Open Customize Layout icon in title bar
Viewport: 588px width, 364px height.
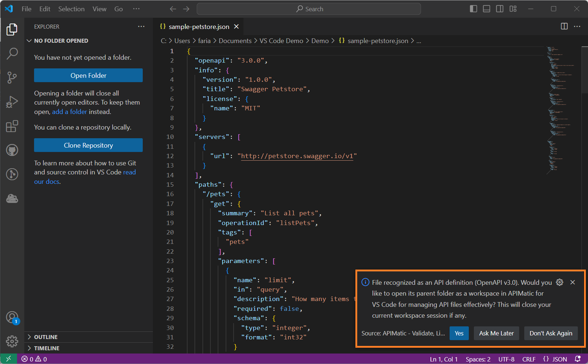coord(513,9)
